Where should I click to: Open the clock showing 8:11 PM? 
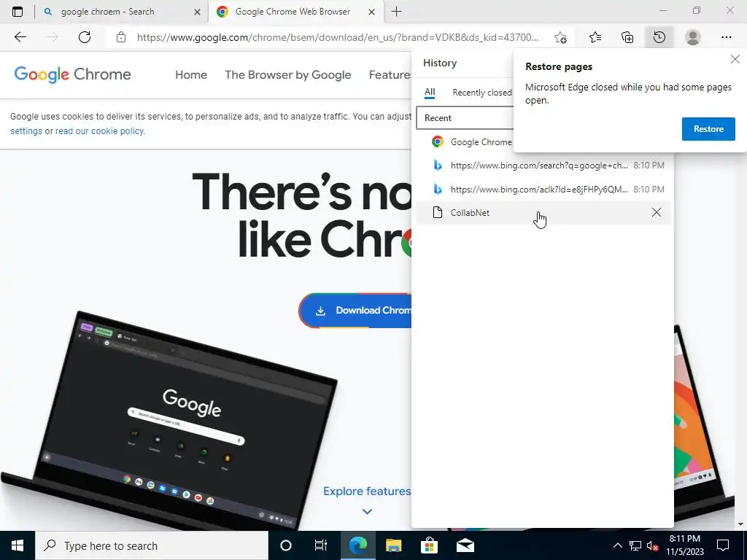click(x=684, y=545)
